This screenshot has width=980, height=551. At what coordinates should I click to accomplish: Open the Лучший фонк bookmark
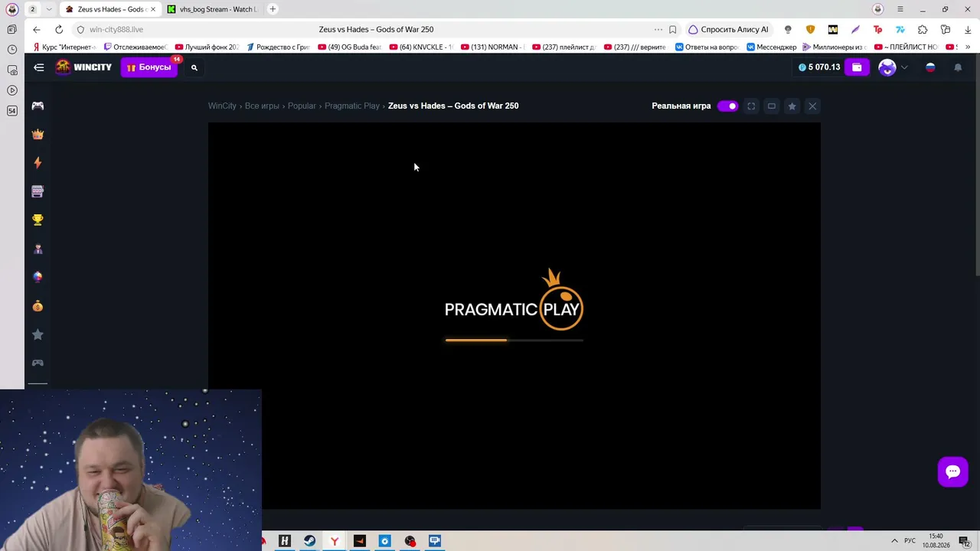207,47
